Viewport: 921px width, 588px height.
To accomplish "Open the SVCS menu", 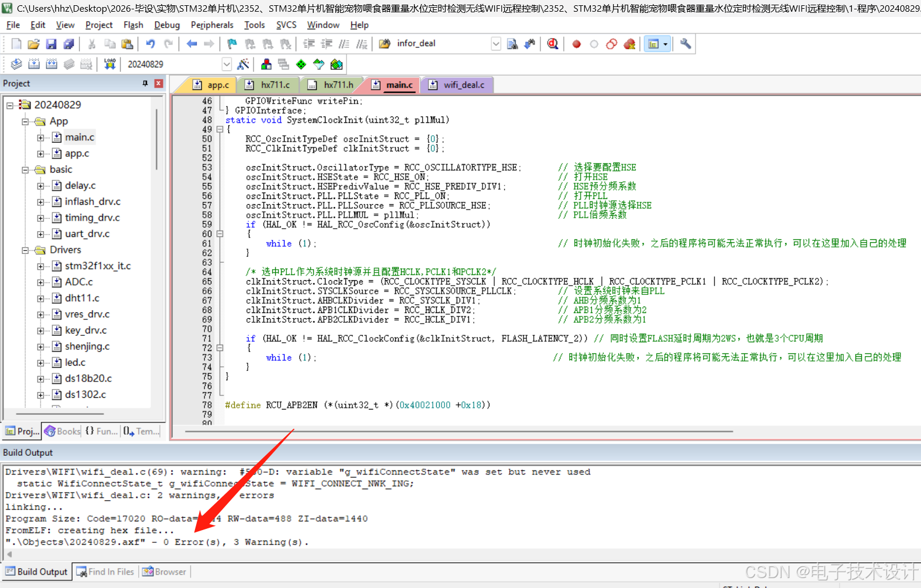I will point(286,25).
